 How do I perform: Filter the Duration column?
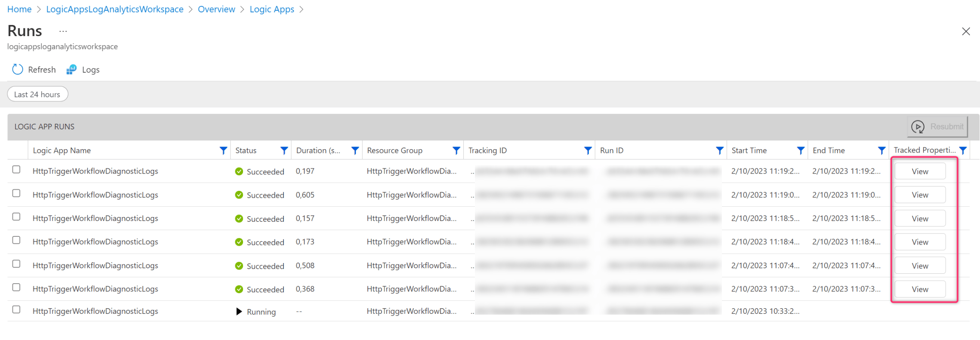(355, 150)
